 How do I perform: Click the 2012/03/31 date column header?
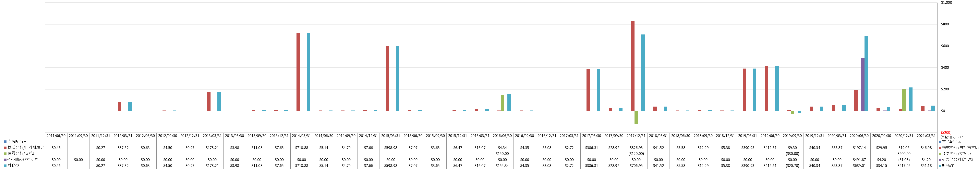tap(123, 136)
